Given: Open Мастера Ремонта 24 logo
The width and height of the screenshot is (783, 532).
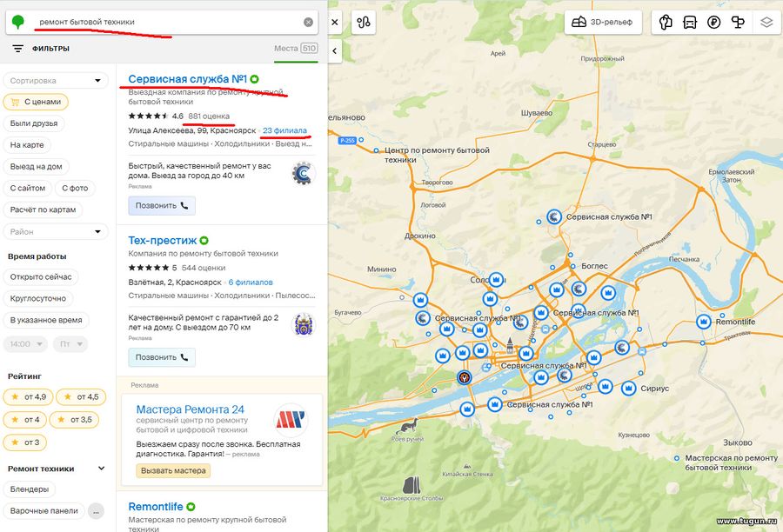Looking at the screenshot, I should pos(290,420).
